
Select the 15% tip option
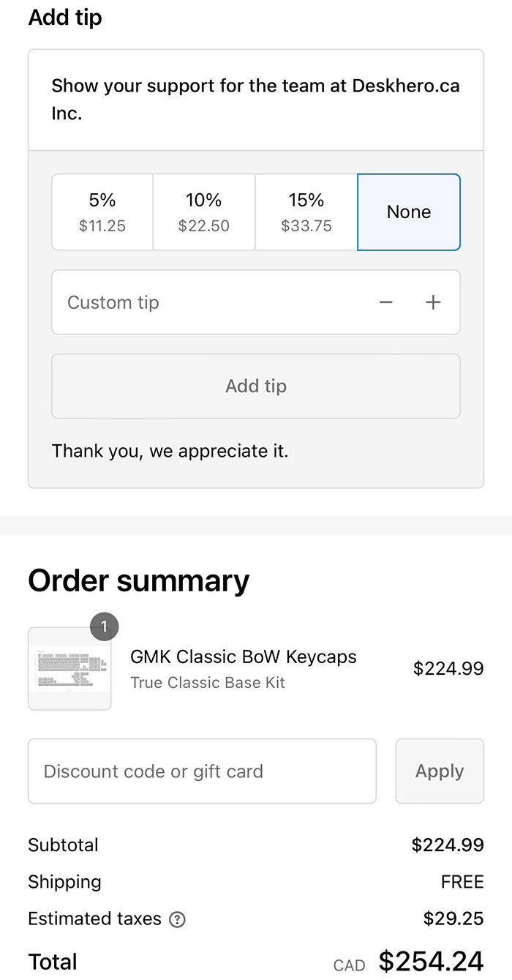click(306, 212)
